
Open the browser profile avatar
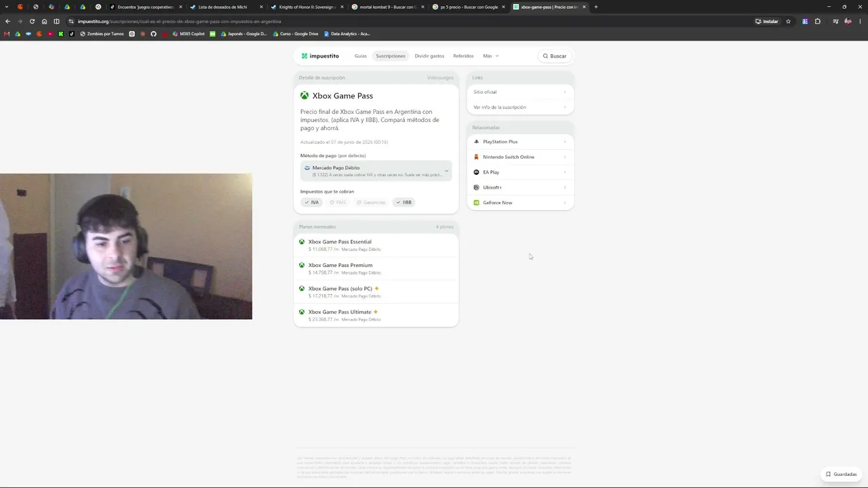pyautogui.click(x=848, y=21)
